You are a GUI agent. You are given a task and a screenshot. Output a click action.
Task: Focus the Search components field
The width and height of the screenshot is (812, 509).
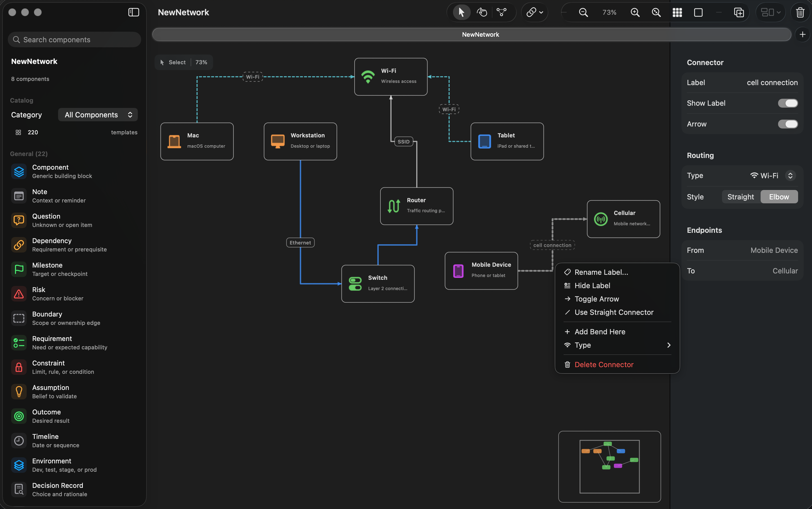click(x=74, y=40)
